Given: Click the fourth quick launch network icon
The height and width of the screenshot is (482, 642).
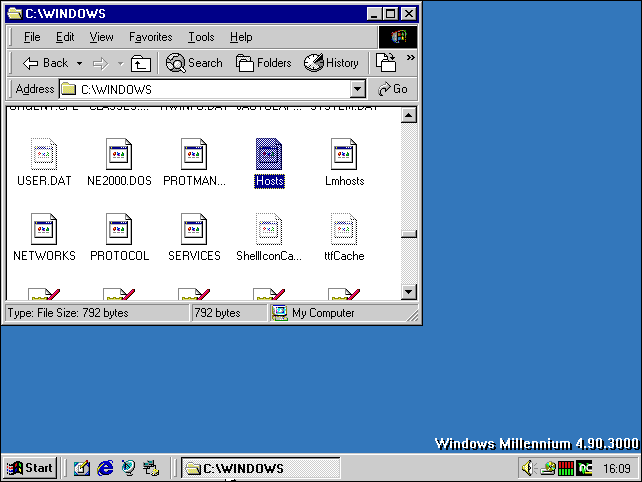Looking at the screenshot, I should point(151,468).
